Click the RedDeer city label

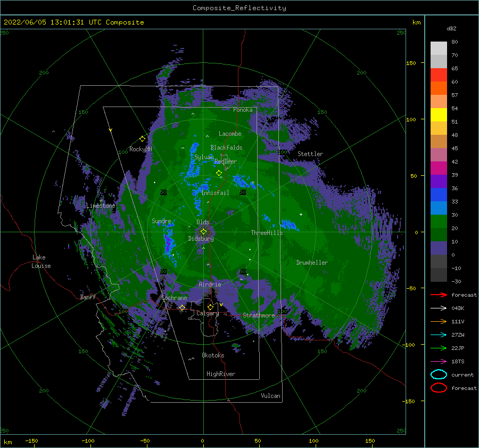click(x=226, y=161)
